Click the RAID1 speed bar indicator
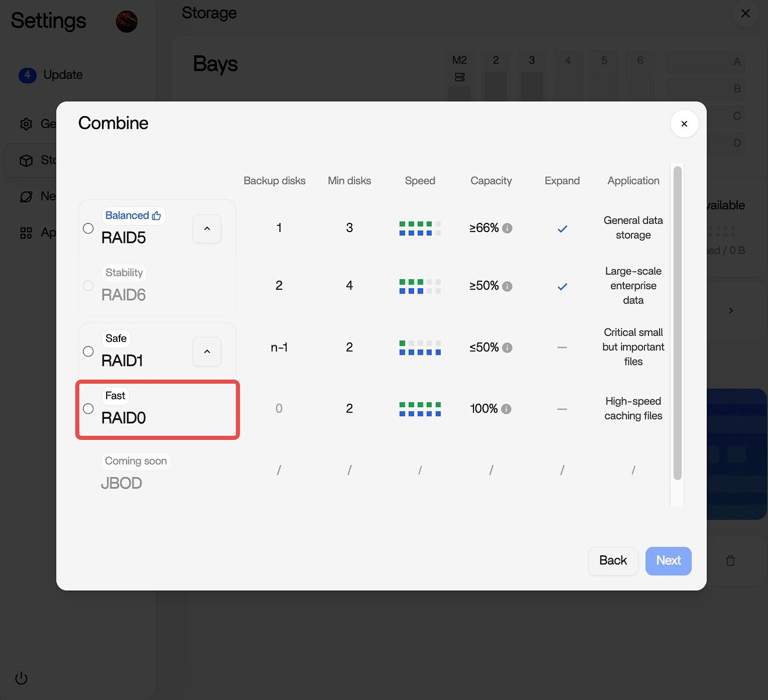This screenshot has height=700, width=768. 420,348
